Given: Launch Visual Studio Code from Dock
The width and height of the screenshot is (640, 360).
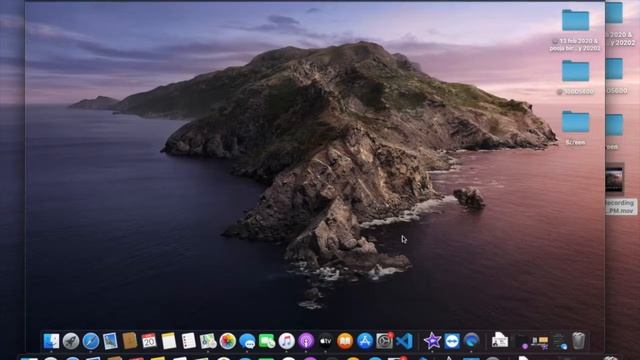Looking at the screenshot, I should (404, 341).
